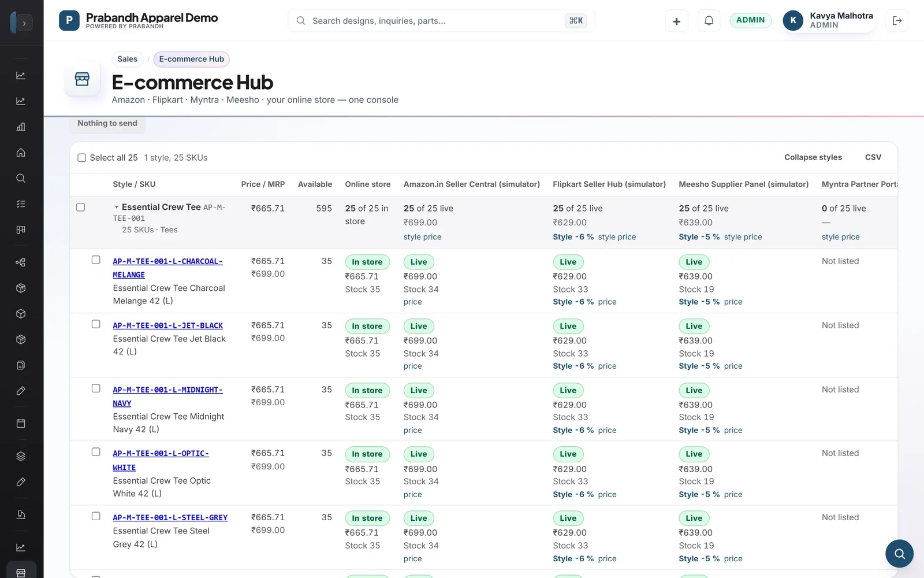
Task: Open the floating round search button
Action: [899, 554]
